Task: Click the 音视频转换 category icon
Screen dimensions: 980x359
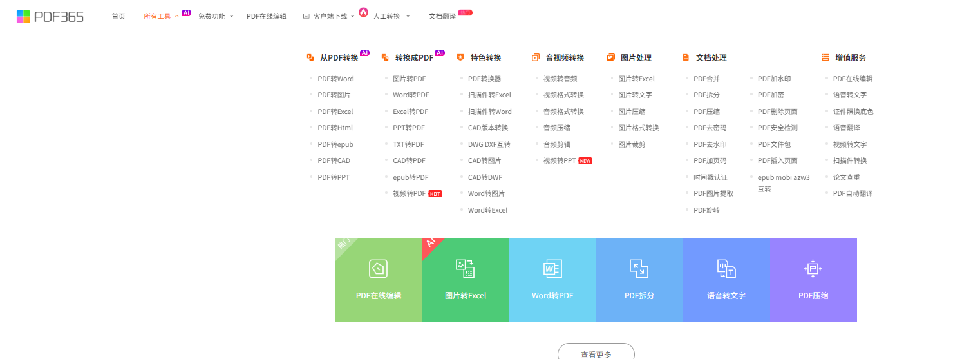Action: pos(536,58)
